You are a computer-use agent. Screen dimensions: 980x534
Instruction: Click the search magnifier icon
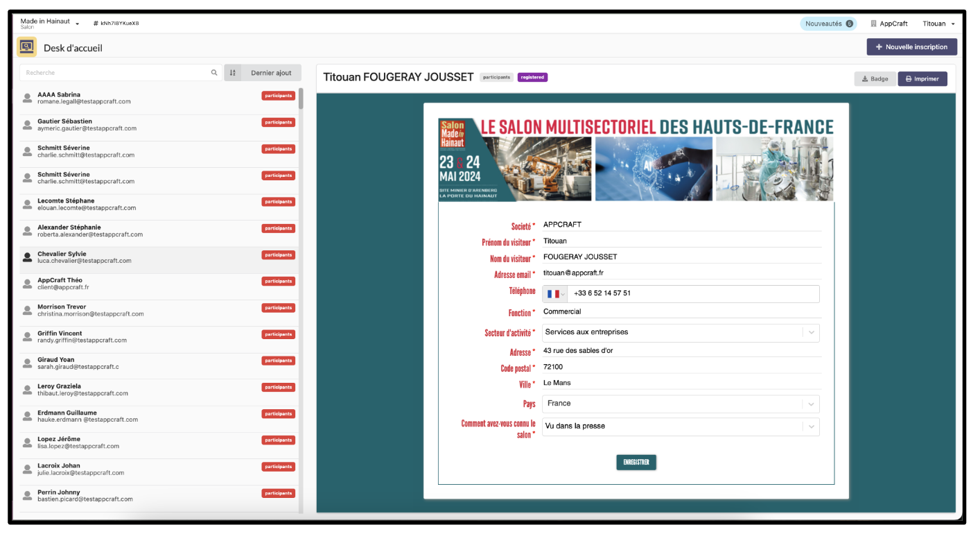(x=214, y=73)
